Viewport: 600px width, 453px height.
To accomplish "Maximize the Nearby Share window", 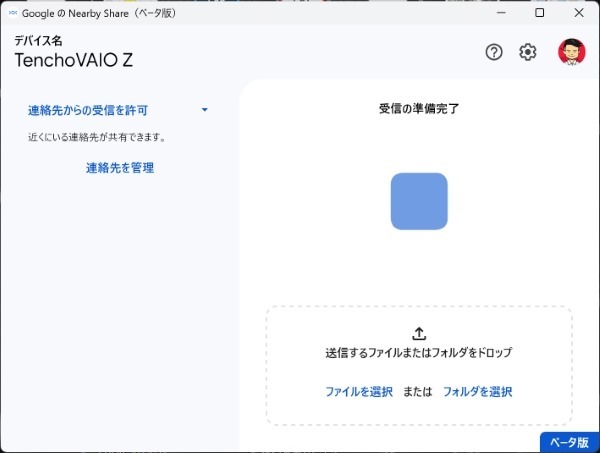I will coord(540,13).
